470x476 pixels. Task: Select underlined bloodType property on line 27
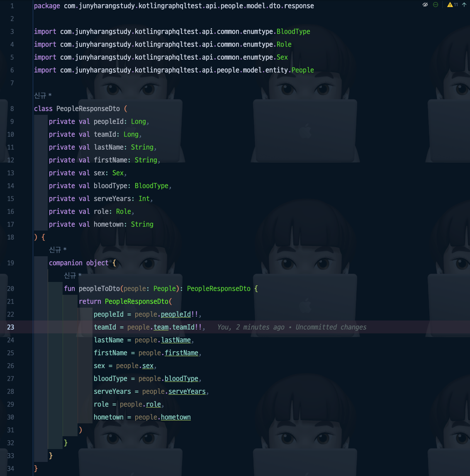click(181, 379)
